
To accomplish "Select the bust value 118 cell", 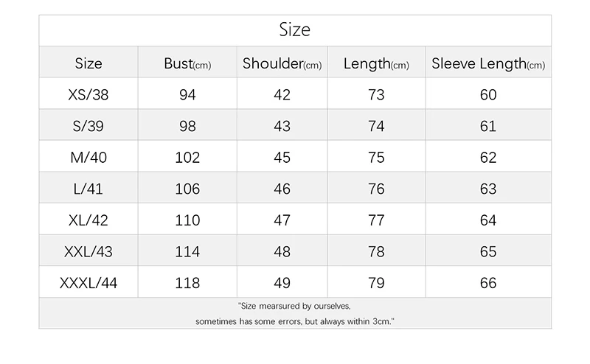I will point(187,283).
